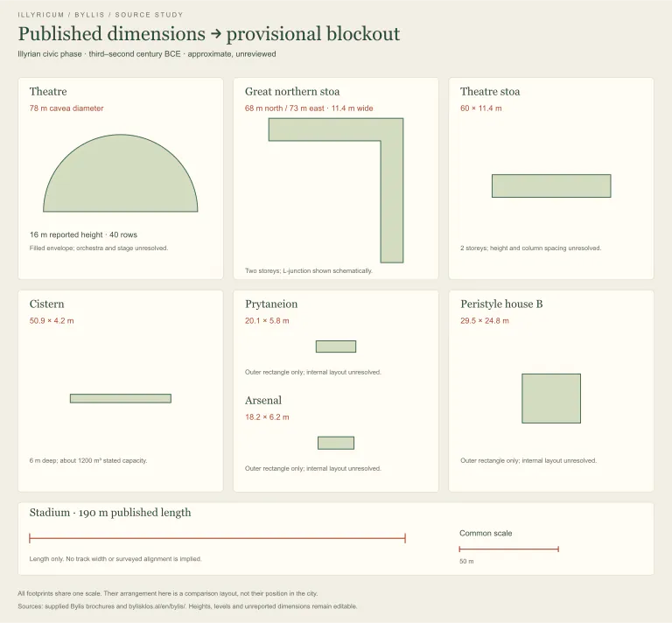Click the Illyricum / Byllis / Source study breadcrumb
Viewport: 672px width, 623px height.
[101, 15]
